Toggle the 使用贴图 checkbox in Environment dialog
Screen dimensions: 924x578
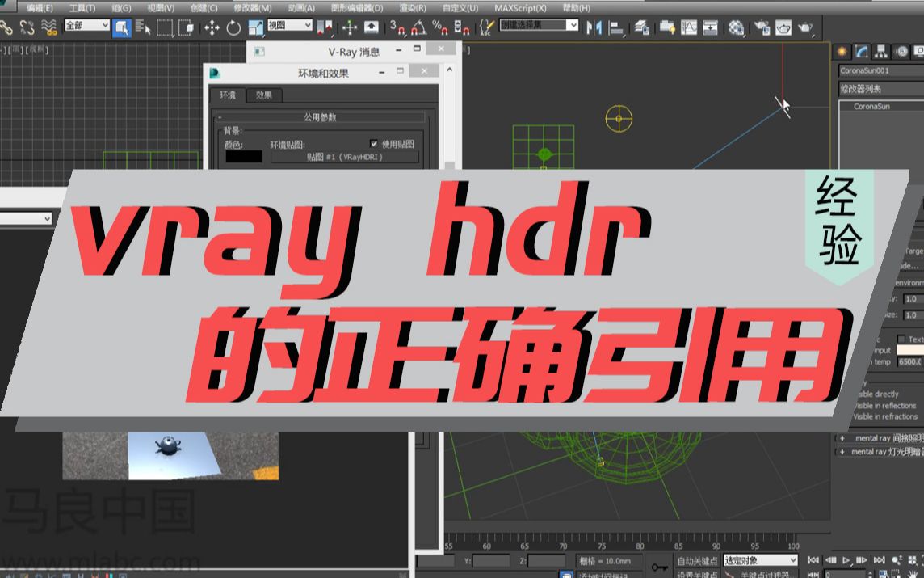point(372,142)
